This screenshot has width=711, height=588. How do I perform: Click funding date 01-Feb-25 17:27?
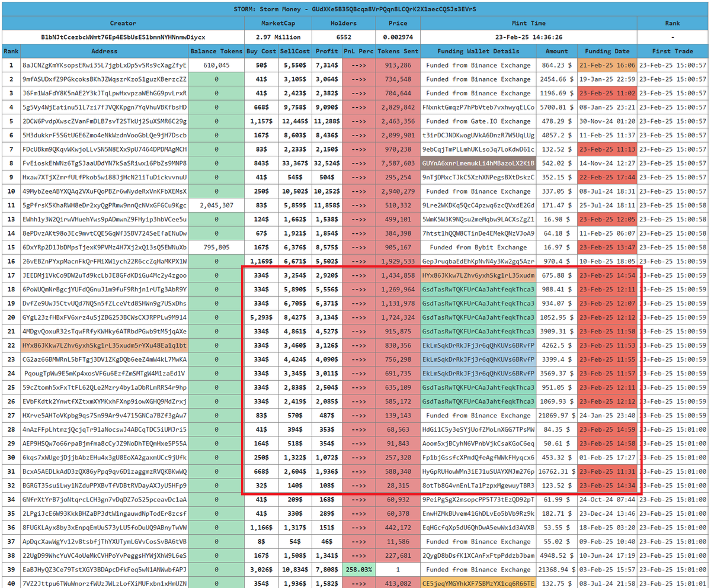pos(607,458)
